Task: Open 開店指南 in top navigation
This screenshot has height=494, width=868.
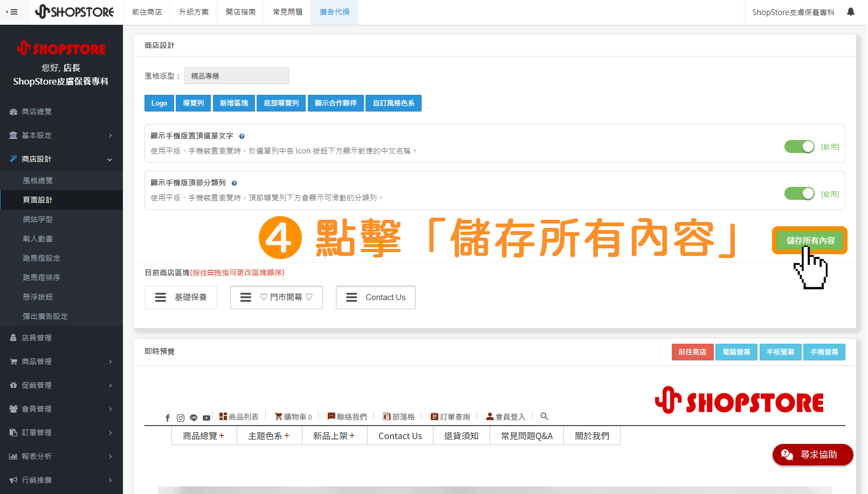Action: tap(240, 12)
